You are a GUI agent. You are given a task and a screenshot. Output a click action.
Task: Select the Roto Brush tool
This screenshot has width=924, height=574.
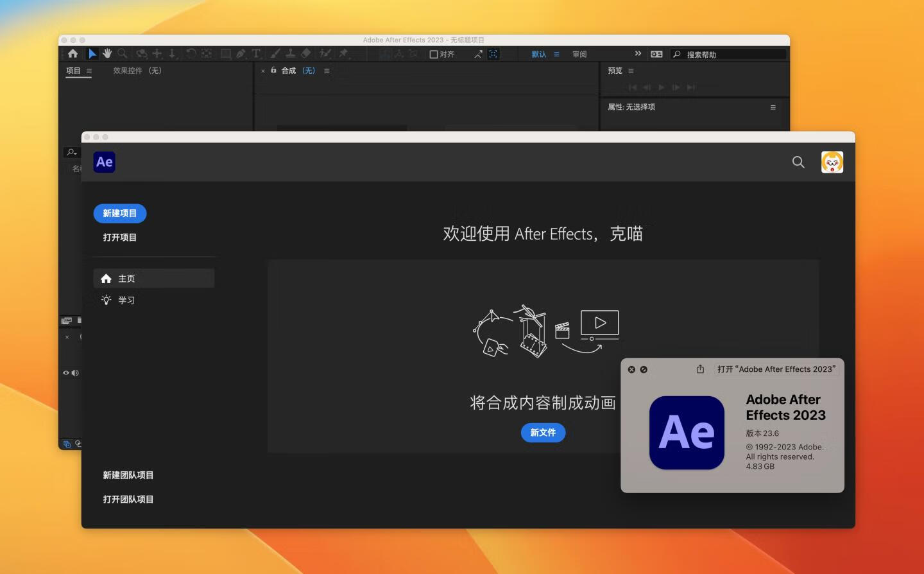click(325, 54)
